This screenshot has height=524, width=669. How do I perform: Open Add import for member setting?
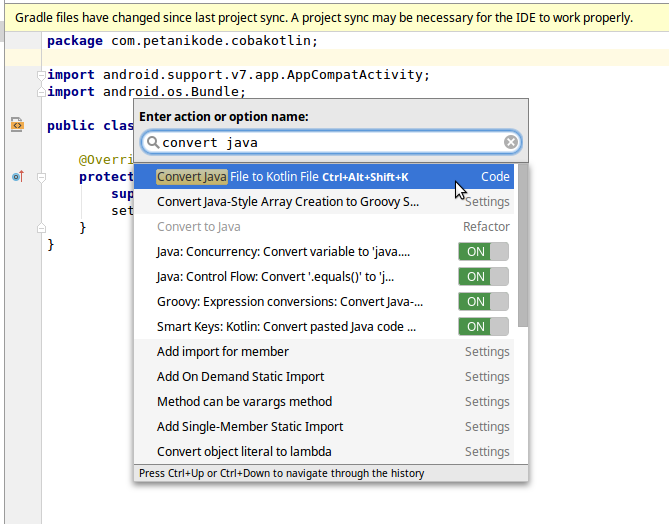click(324, 352)
